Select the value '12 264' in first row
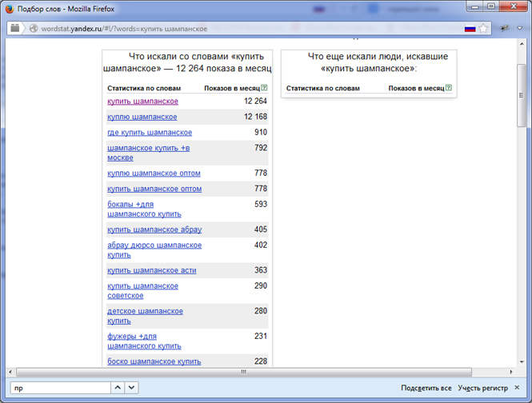The height and width of the screenshot is (403, 532). click(x=255, y=101)
